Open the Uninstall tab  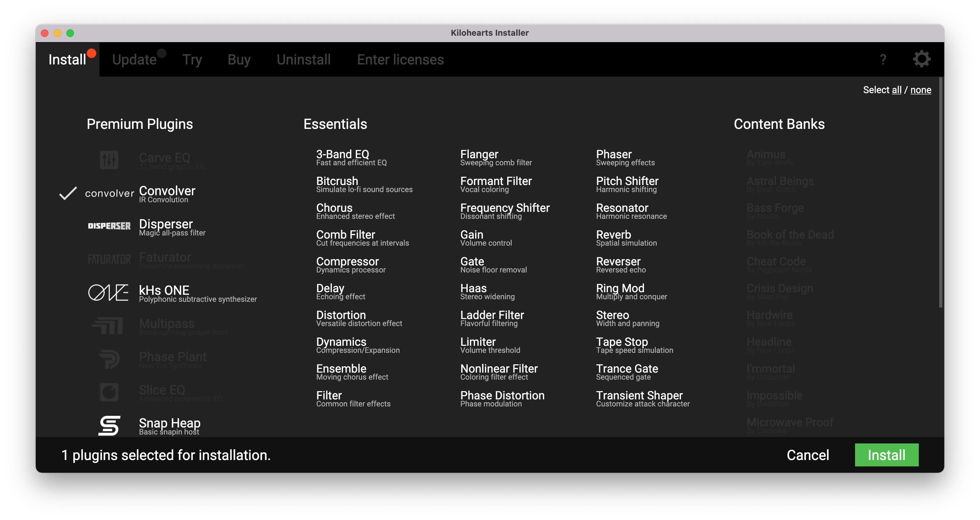tap(303, 59)
